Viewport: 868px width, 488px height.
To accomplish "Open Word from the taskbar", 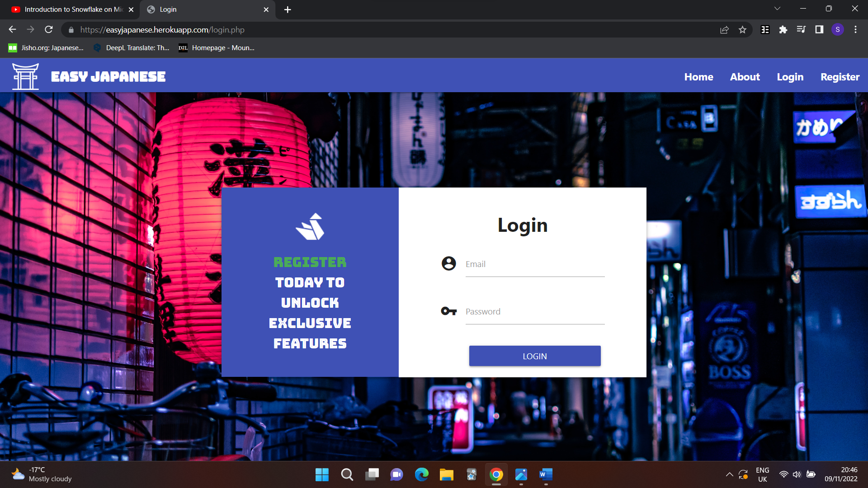I will click(546, 474).
